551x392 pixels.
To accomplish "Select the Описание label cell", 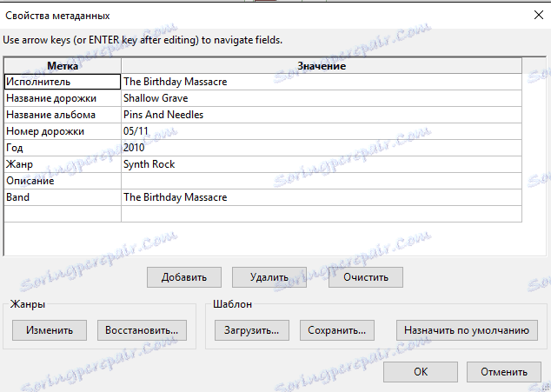I will click(x=63, y=181).
